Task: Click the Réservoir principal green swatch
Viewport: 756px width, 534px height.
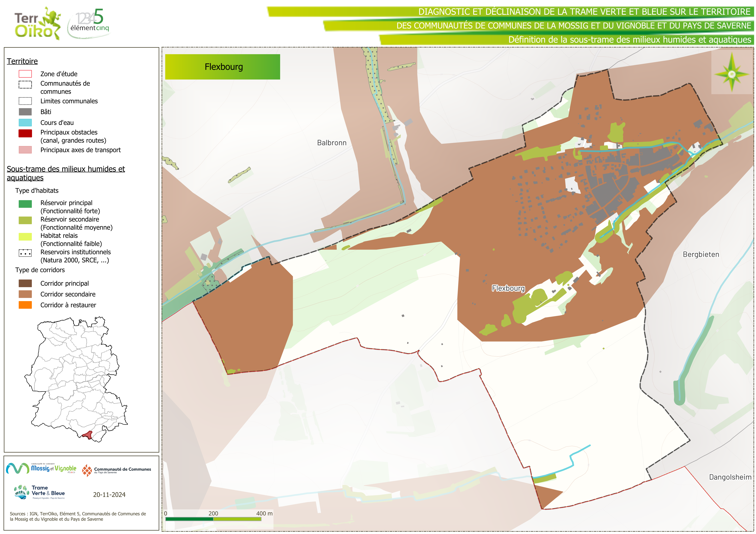Action: (x=25, y=204)
